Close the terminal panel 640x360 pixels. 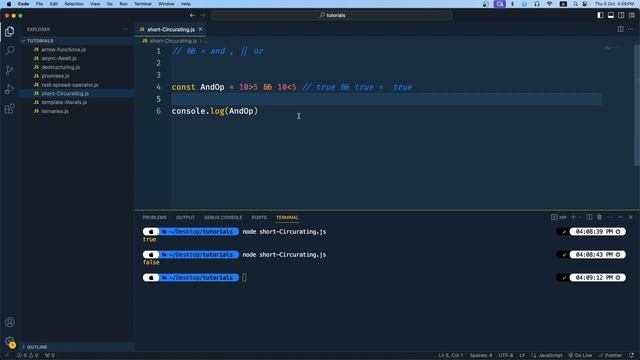[x=631, y=217]
